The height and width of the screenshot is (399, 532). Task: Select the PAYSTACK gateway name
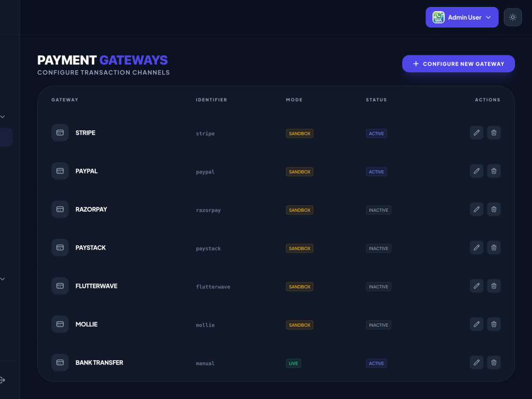pyautogui.click(x=90, y=248)
